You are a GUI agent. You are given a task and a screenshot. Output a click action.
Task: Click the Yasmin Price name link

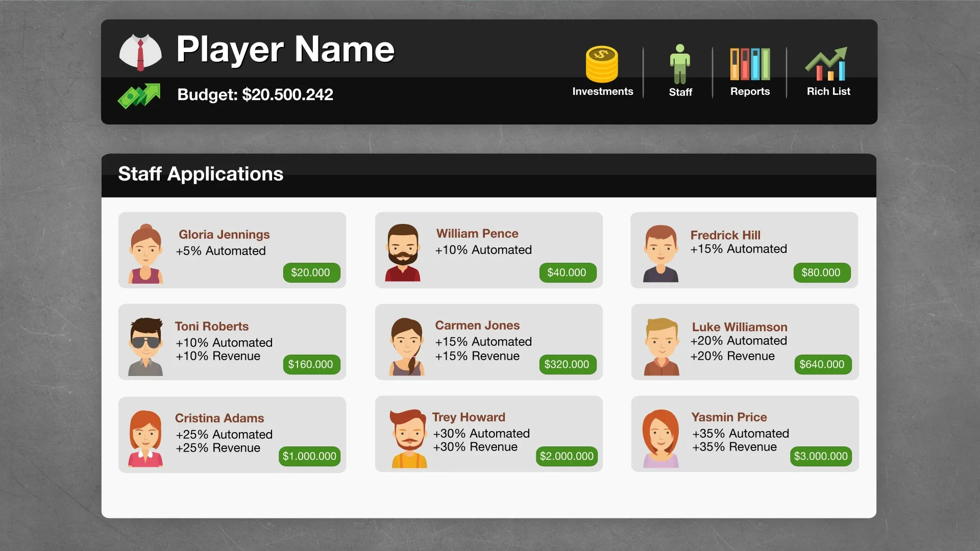click(729, 417)
